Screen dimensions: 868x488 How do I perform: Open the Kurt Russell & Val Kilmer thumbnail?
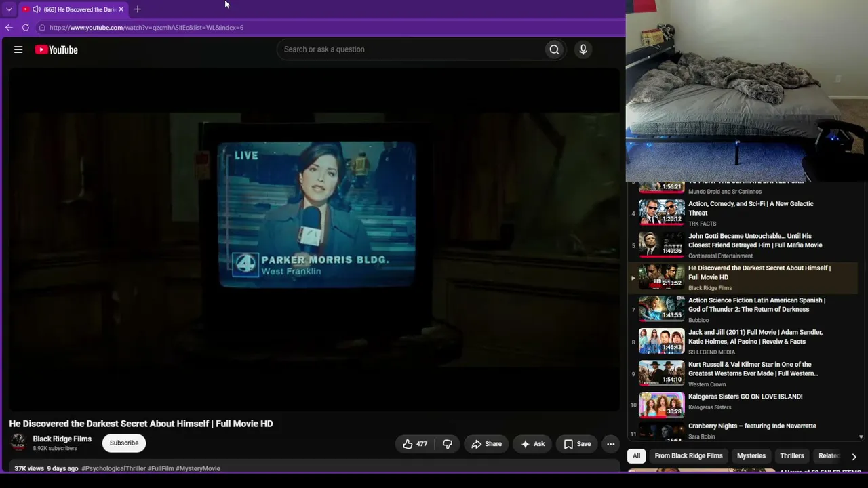point(661,373)
